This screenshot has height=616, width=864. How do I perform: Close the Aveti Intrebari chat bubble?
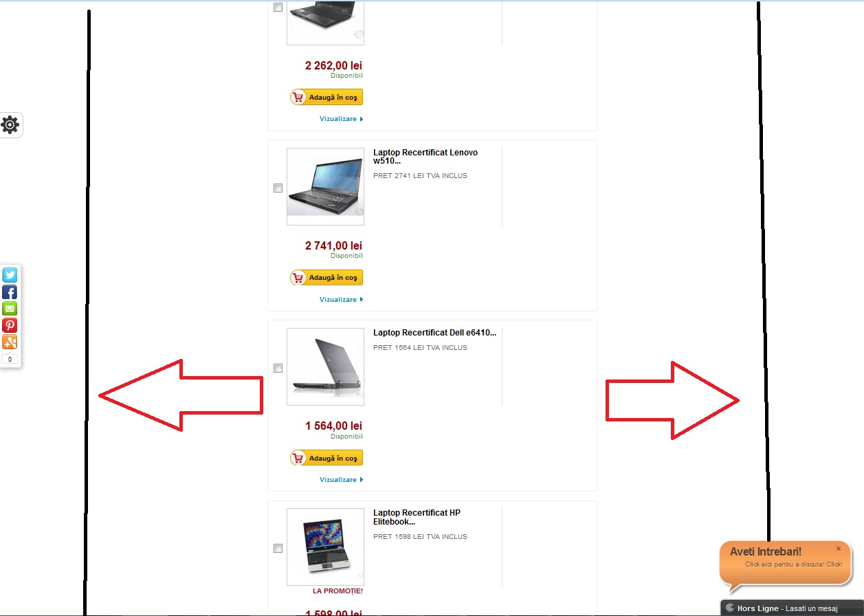click(x=839, y=549)
